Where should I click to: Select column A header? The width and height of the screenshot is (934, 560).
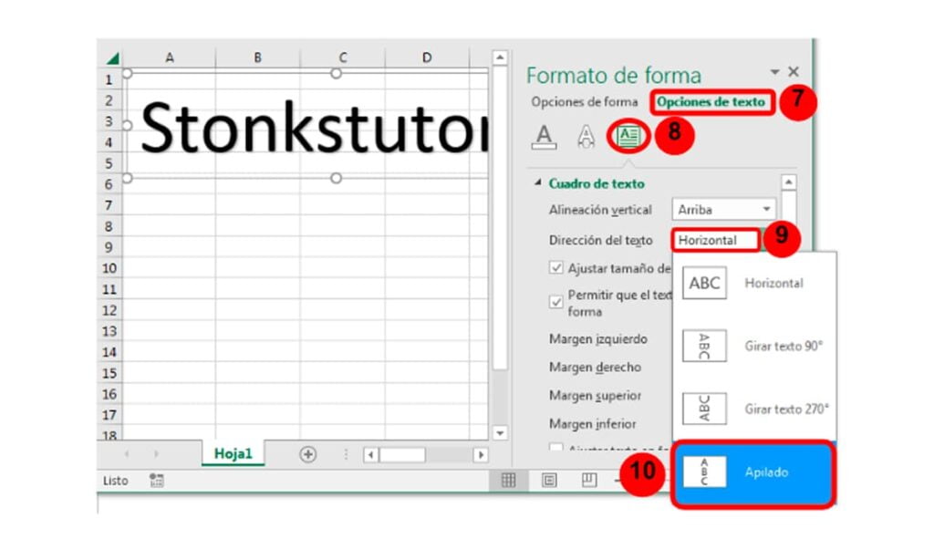click(x=170, y=57)
